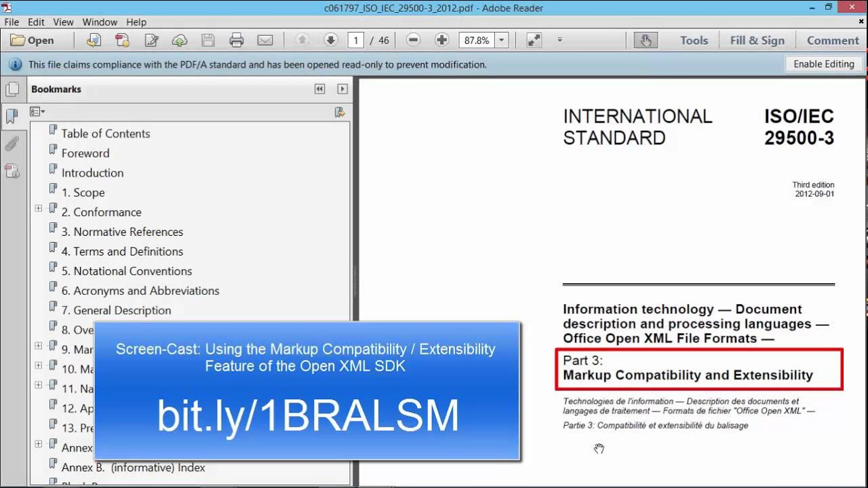This screenshot has height=488, width=868.
Task: Click the right-arrow button in Bookmarks header
Action: coord(342,89)
